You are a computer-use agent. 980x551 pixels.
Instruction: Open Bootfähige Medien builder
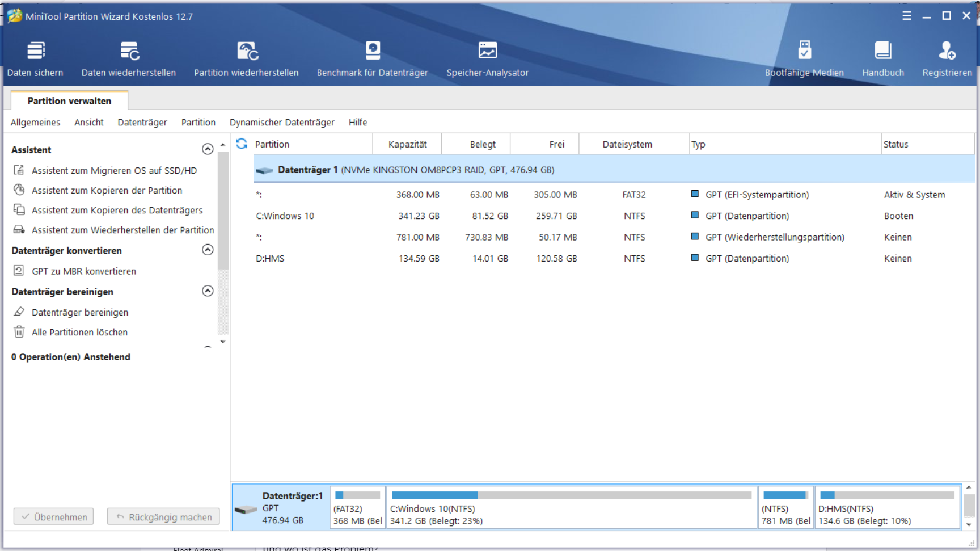804,59
